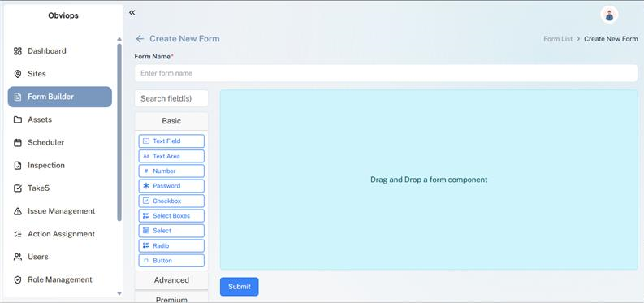
Task: Click the sidebar scrollbar thumb
Action: tap(119, 132)
